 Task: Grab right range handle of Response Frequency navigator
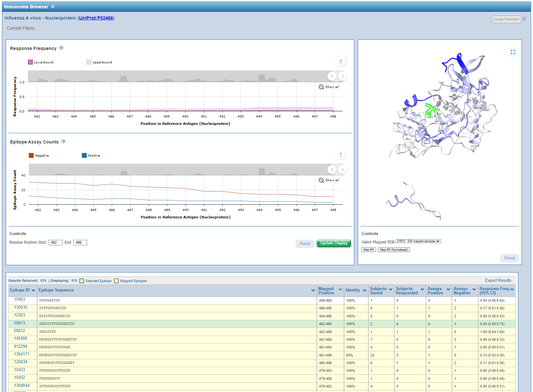[x=342, y=76]
